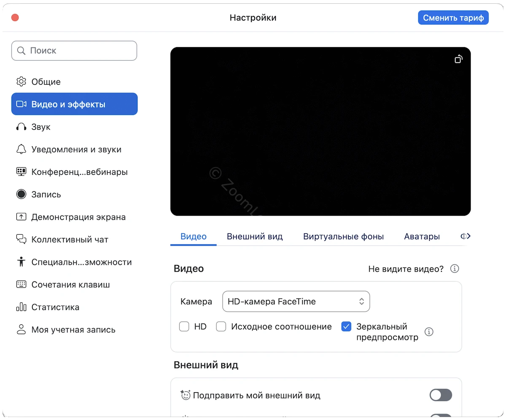Image resolution: width=506 pixels, height=420 pixels.
Task: Open Статистика section in sidebar
Action: (55, 307)
